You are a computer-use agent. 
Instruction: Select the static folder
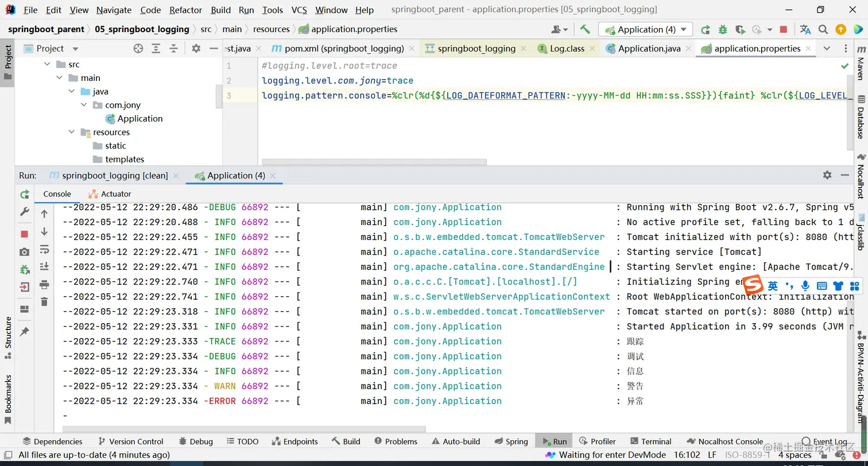click(109, 146)
